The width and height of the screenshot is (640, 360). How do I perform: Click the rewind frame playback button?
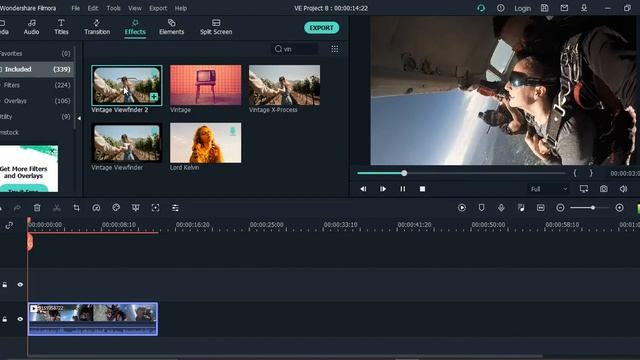coord(363,189)
